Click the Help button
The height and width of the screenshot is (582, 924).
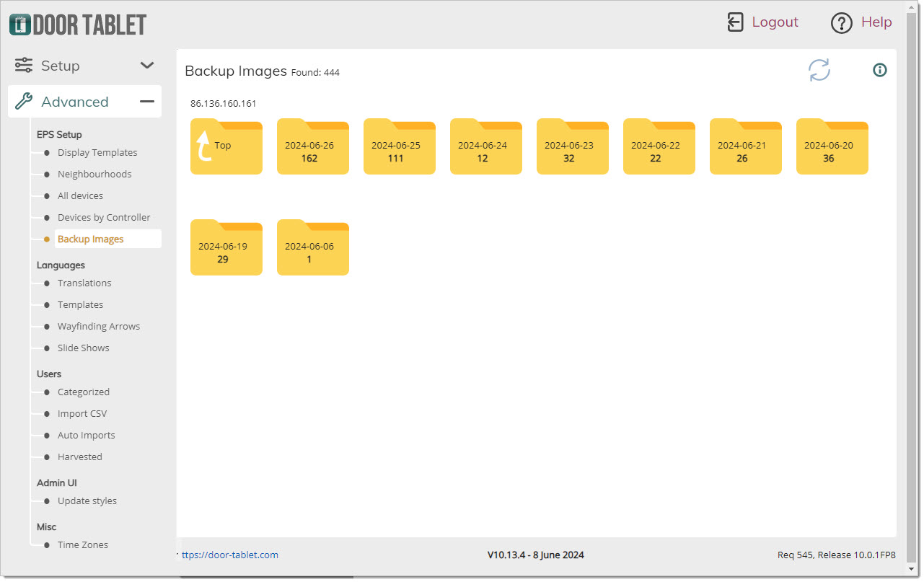(861, 22)
